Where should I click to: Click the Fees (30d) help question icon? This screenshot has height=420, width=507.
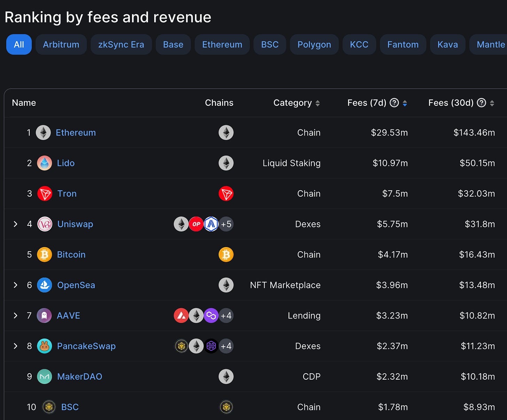click(x=481, y=103)
